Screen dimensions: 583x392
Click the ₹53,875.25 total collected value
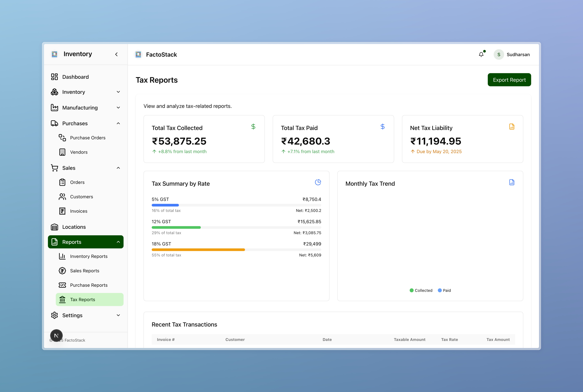click(179, 141)
